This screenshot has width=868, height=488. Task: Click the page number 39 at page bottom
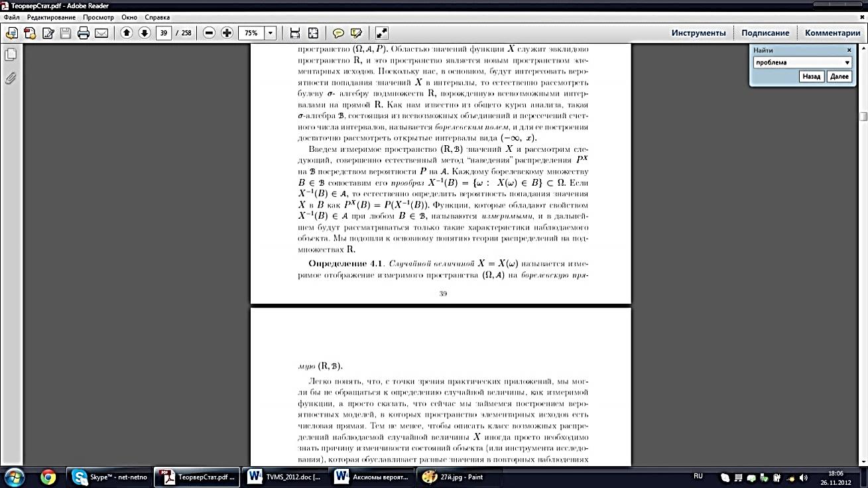tap(443, 293)
